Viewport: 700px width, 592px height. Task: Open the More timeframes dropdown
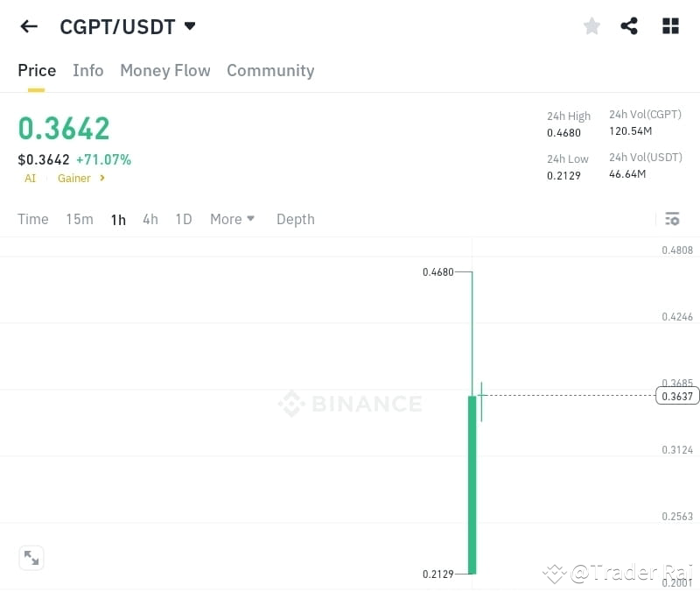[x=232, y=219]
